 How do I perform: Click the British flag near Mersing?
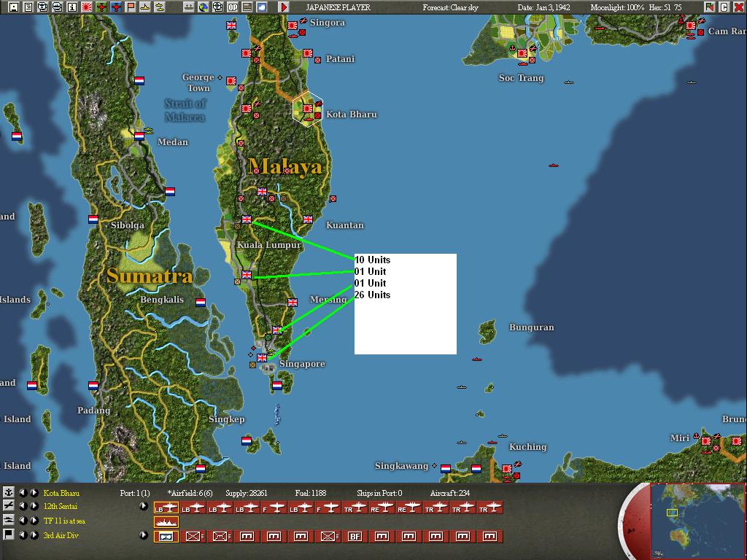[292, 303]
